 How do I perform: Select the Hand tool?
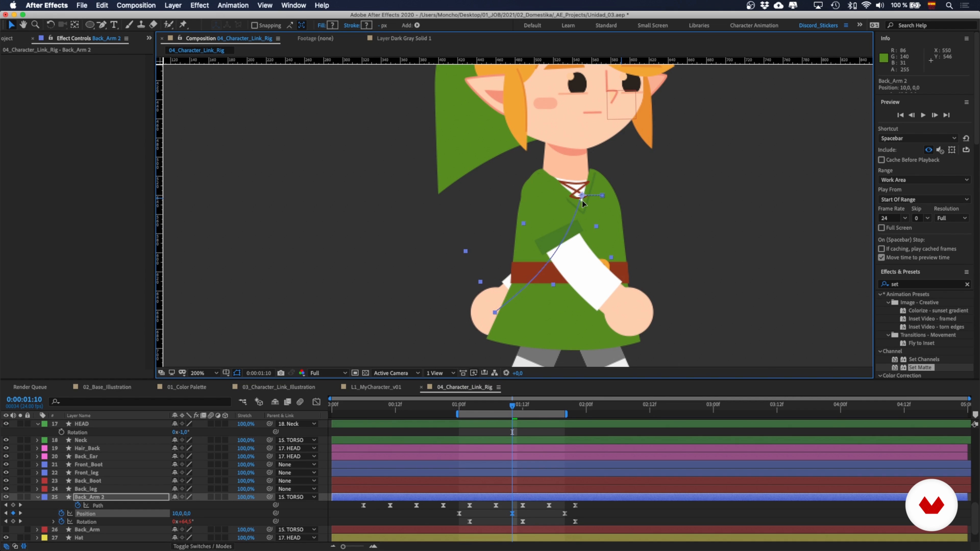23,25
